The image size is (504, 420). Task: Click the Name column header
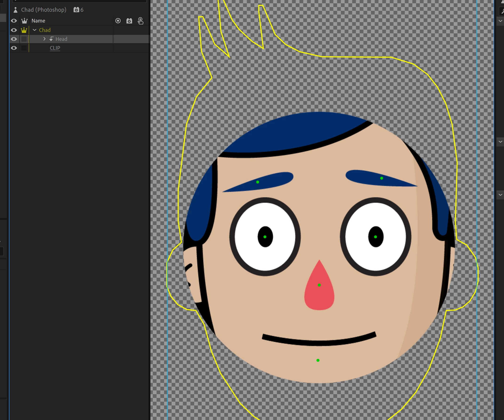pyautogui.click(x=38, y=21)
